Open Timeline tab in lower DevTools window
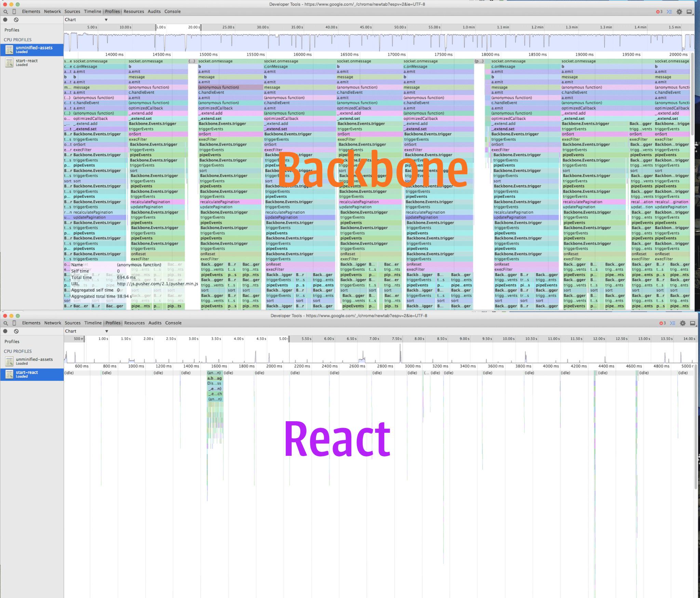The height and width of the screenshot is (598, 700). (93, 323)
